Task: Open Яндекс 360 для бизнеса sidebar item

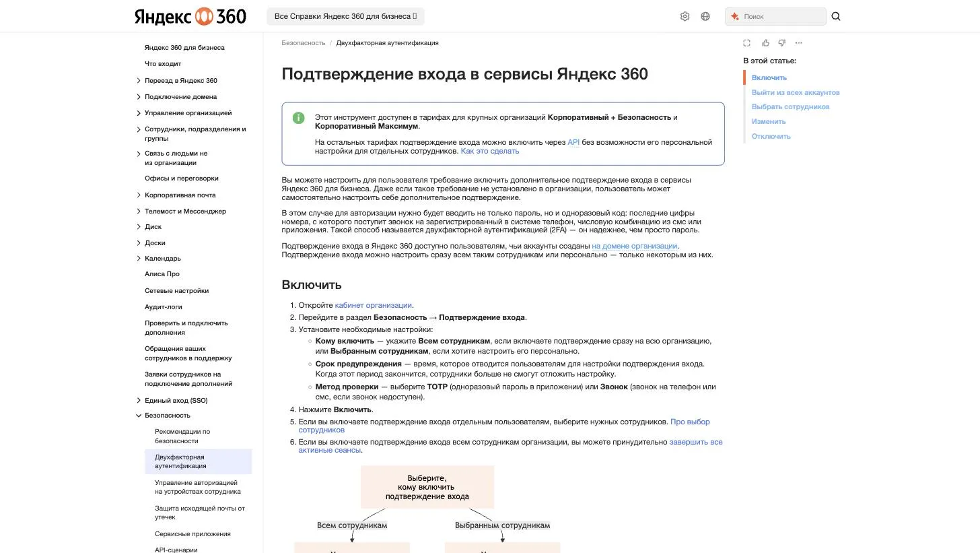Action: (184, 48)
